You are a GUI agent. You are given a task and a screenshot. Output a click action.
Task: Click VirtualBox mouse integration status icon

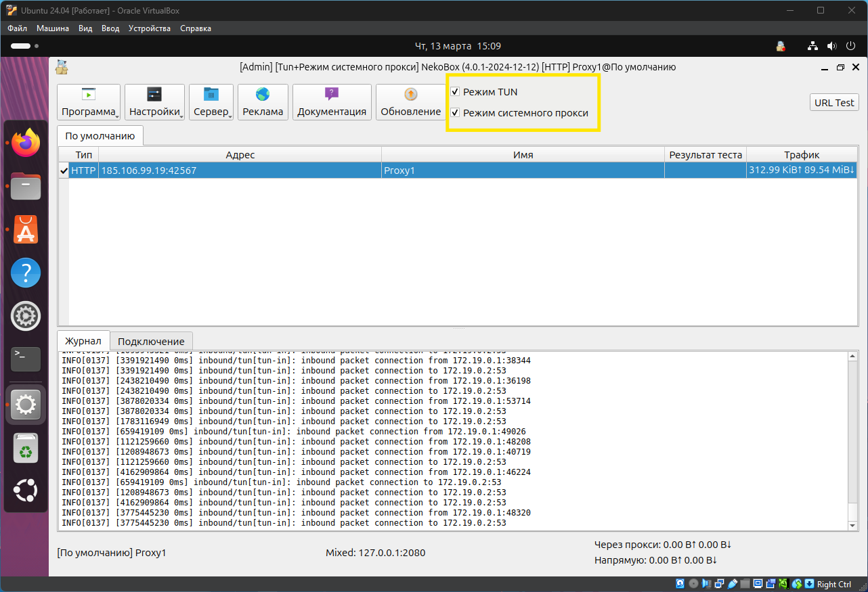(797, 584)
